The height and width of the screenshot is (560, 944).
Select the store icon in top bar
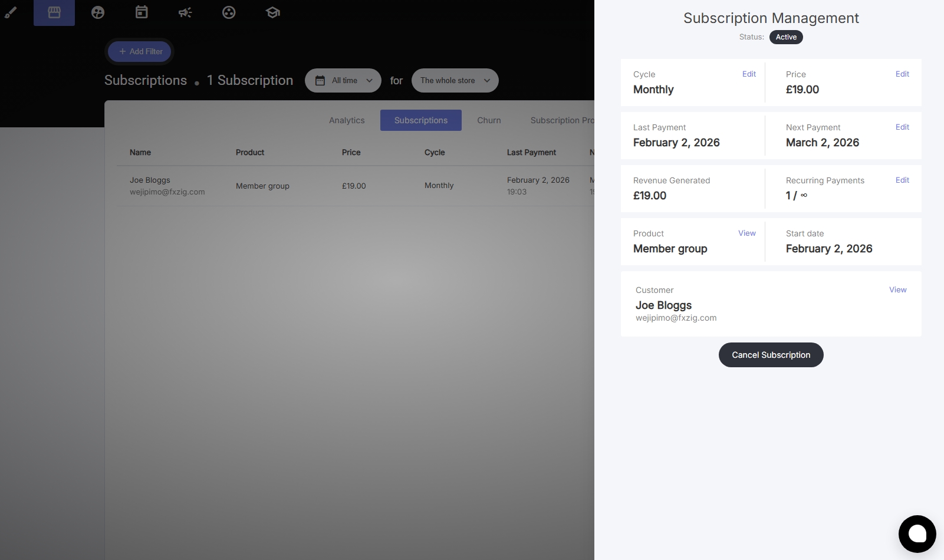click(x=54, y=12)
